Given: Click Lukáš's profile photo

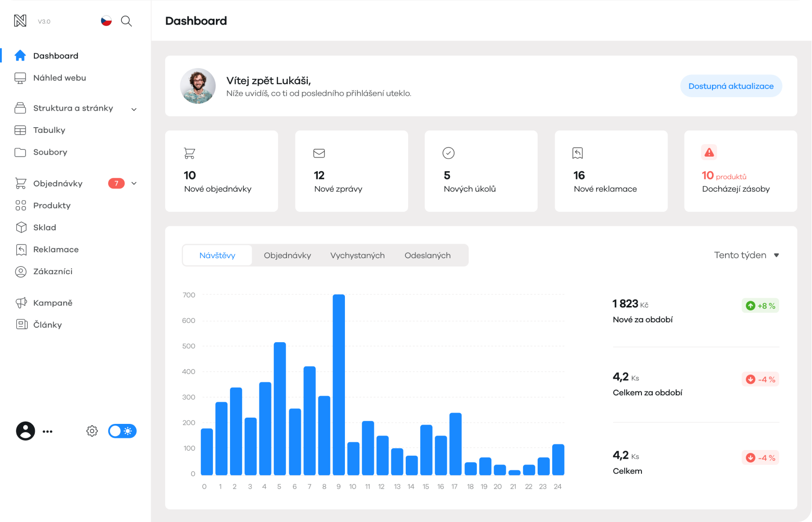Looking at the screenshot, I should coord(198,86).
